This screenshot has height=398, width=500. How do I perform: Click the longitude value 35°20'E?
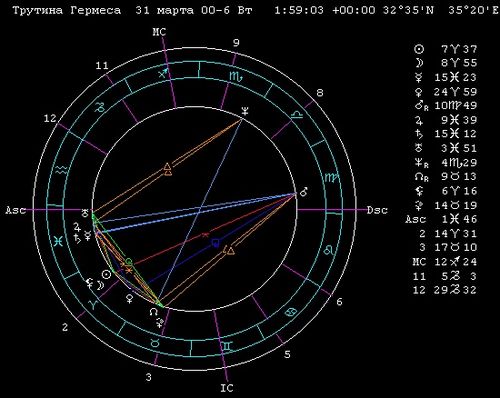coord(473,10)
